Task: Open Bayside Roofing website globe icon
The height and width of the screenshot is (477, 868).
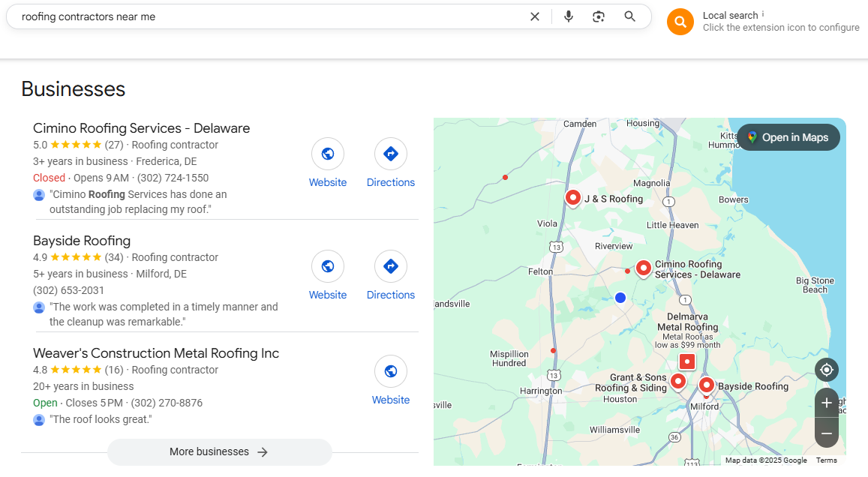Action: pyautogui.click(x=328, y=267)
